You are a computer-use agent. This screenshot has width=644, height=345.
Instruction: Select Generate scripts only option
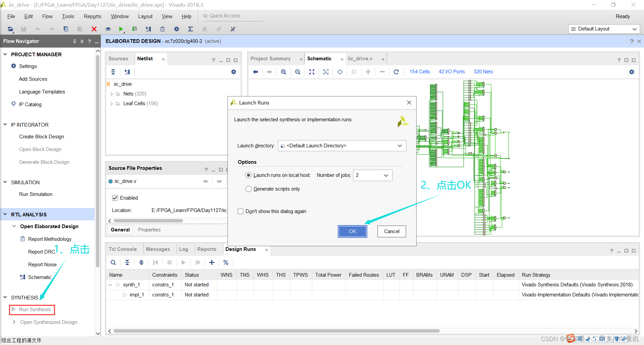pos(249,189)
